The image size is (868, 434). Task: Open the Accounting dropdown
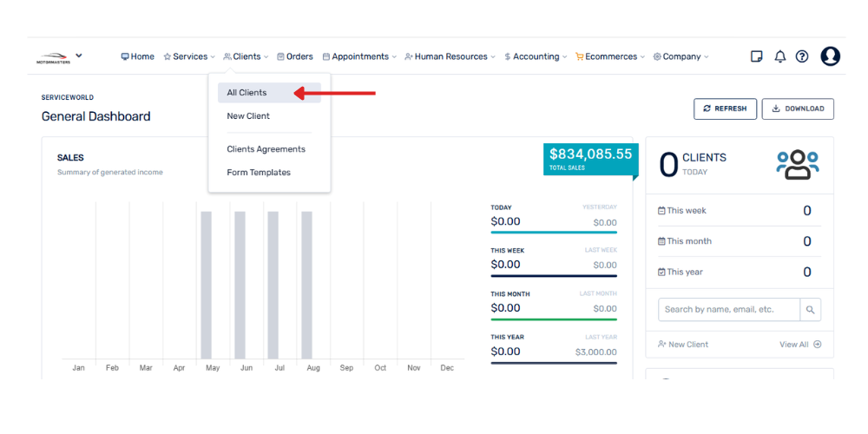[535, 56]
